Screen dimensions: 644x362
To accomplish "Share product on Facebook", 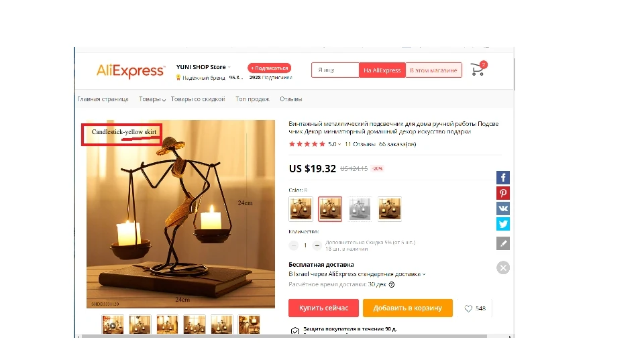I will [503, 178].
